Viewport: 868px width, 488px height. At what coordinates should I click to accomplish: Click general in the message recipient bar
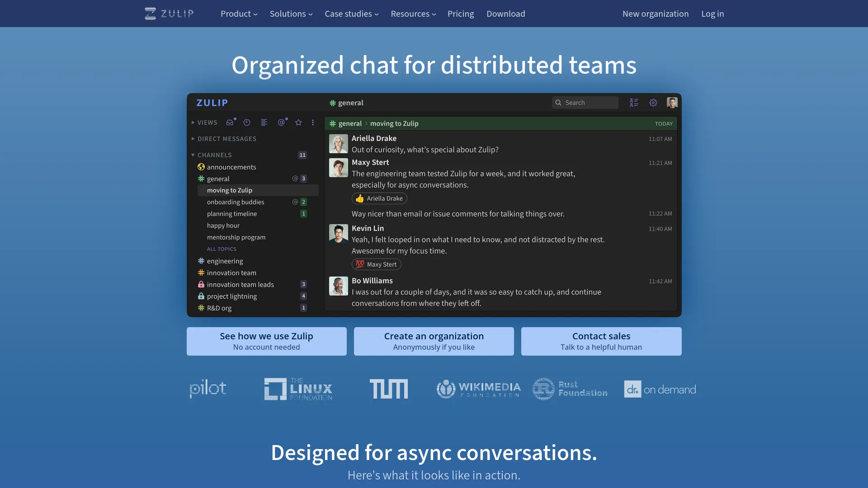[350, 124]
